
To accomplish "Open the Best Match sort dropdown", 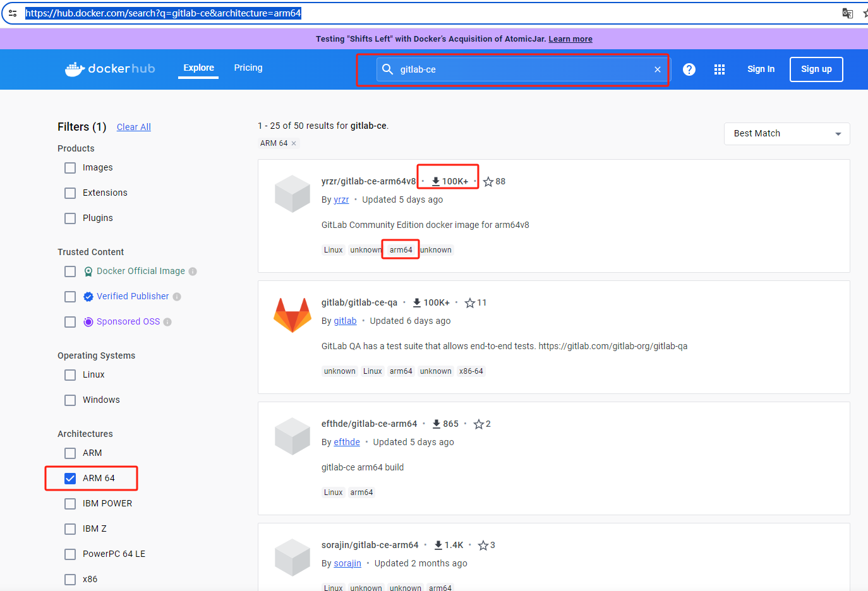I will click(787, 133).
